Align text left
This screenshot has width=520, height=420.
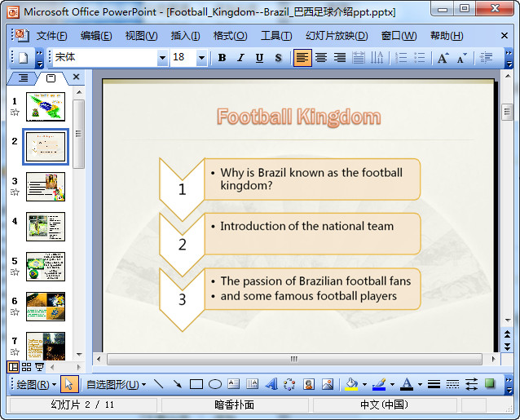point(302,58)
